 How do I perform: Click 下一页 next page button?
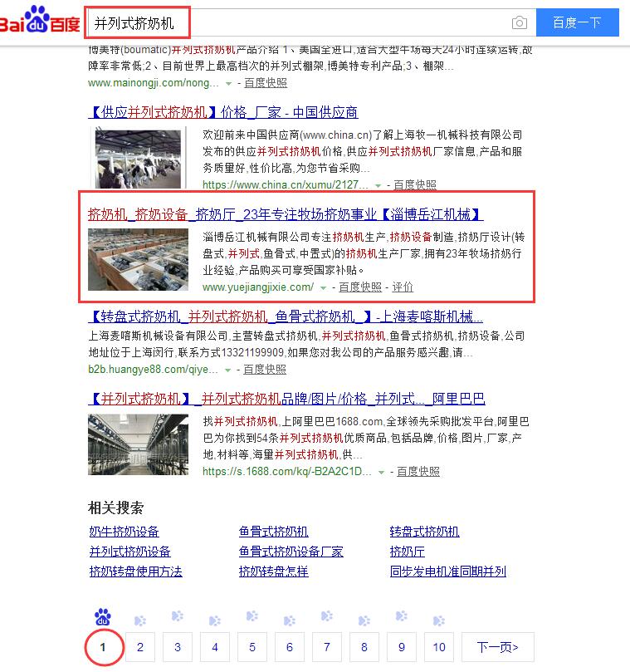498,647
